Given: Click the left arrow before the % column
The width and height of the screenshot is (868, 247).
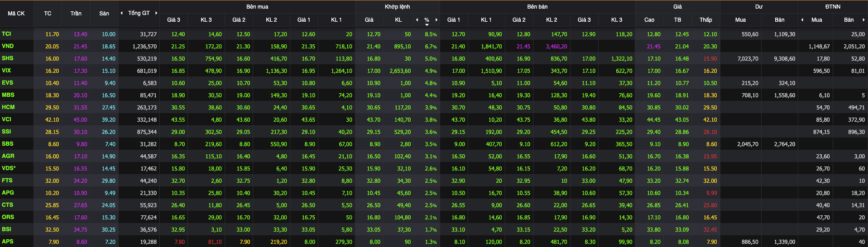Looking at the screenshot, I should click(417, 20).
